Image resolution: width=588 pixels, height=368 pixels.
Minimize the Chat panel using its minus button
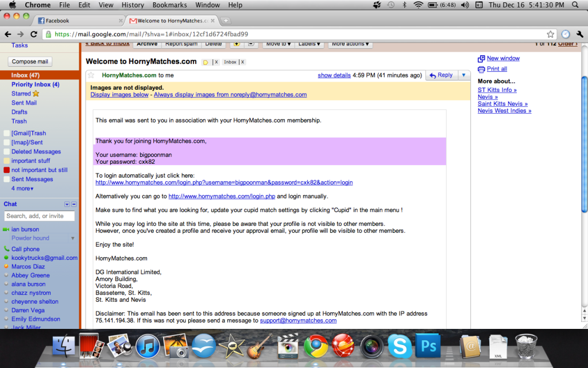(x=74, y=204)
